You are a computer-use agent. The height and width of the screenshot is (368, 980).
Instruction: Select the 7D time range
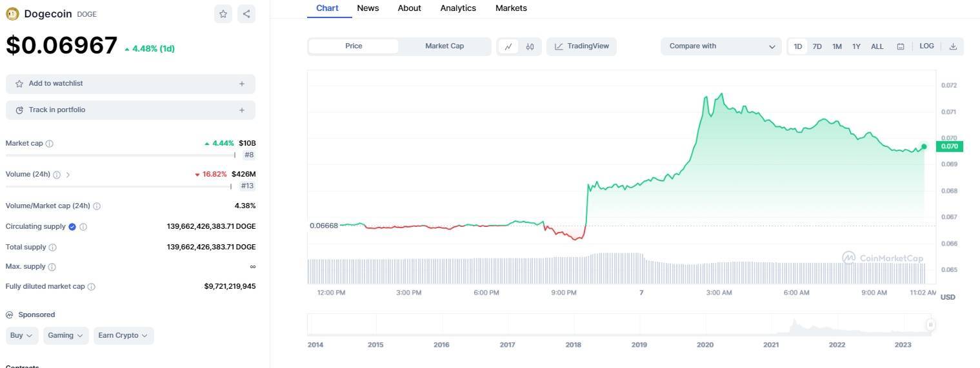(x=817, y=46)
